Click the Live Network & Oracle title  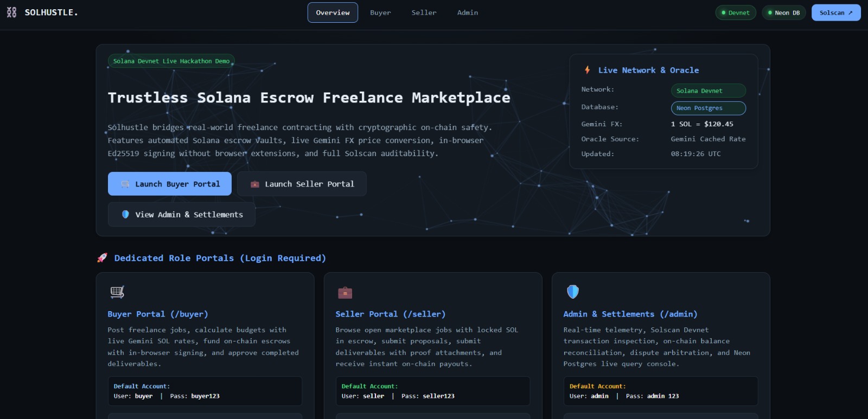tap(648, 70)
